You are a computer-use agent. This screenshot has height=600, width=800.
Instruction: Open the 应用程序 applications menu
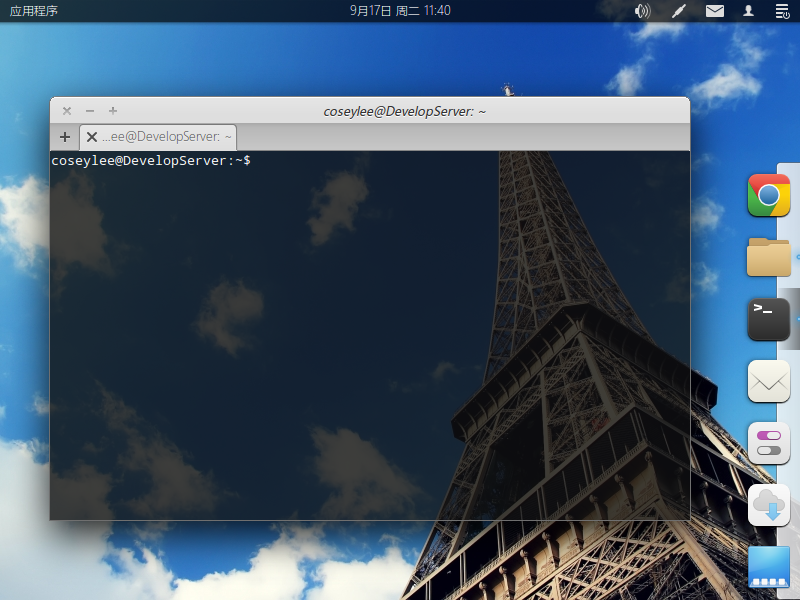34,11
